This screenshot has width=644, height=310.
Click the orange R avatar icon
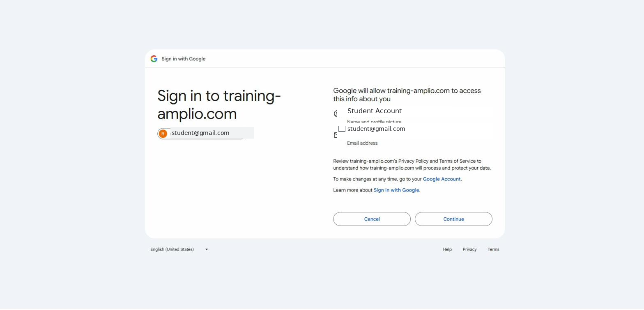tap(163, 134)
